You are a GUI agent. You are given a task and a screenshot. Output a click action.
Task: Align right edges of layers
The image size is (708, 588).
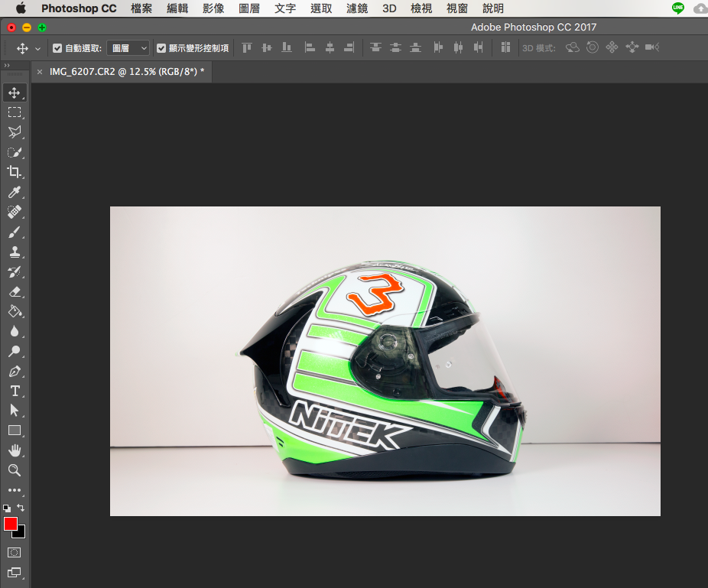pos(349,47)
